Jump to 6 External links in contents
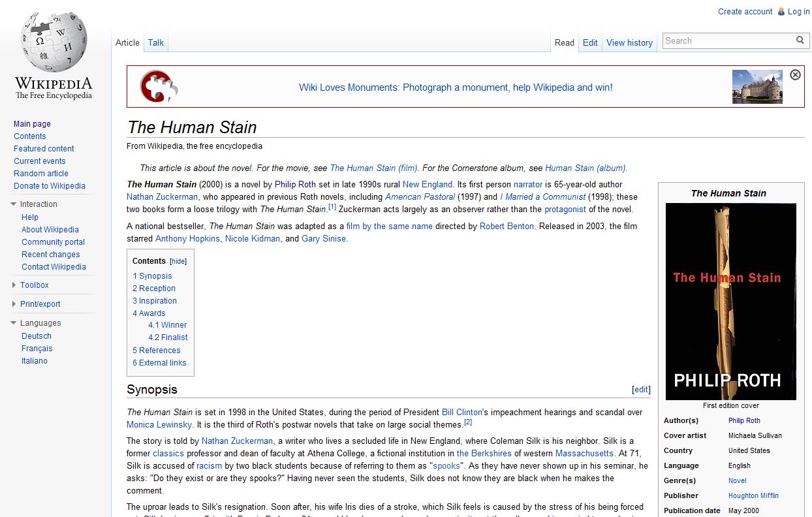 click(x=159, y=363)
